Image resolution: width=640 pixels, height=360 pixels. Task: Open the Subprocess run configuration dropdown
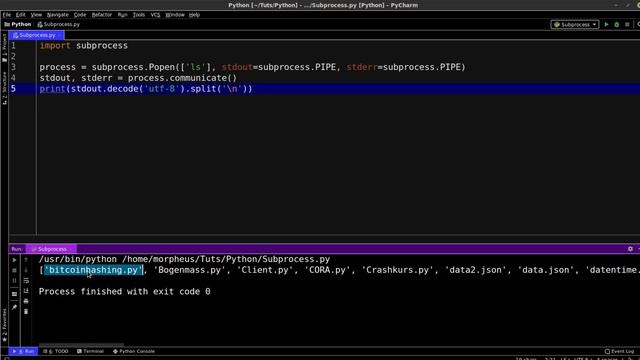click(x=575, y=24)
